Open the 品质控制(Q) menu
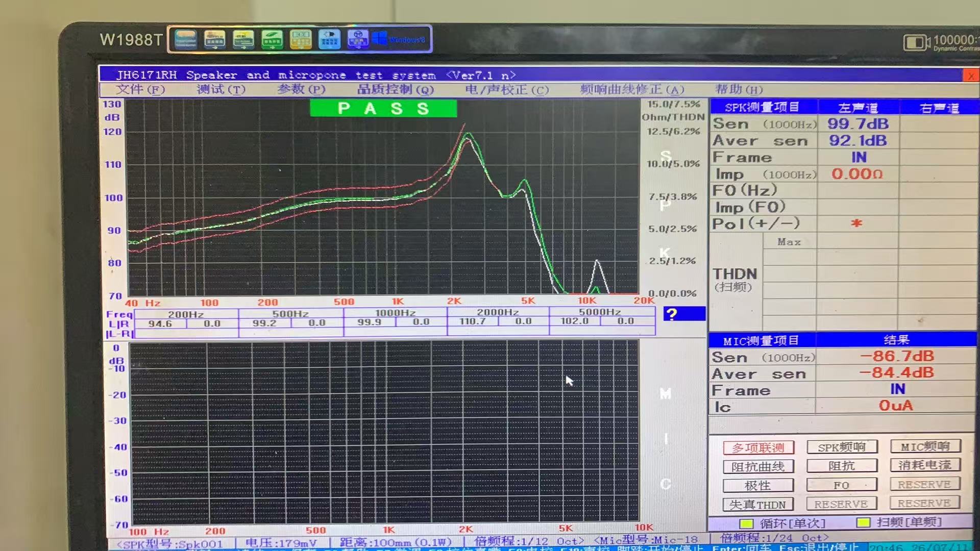This screenshot has width=980, height=551. 396,90
